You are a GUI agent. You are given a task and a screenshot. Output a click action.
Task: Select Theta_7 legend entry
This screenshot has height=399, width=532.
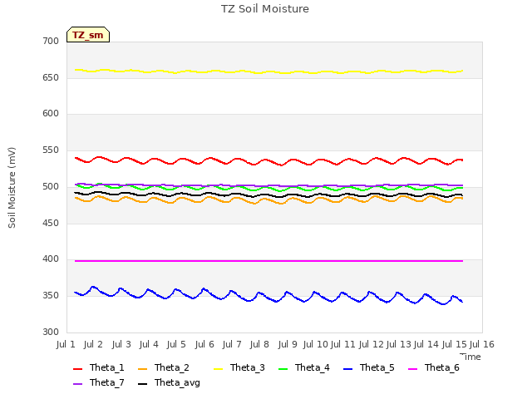[98, 382]
